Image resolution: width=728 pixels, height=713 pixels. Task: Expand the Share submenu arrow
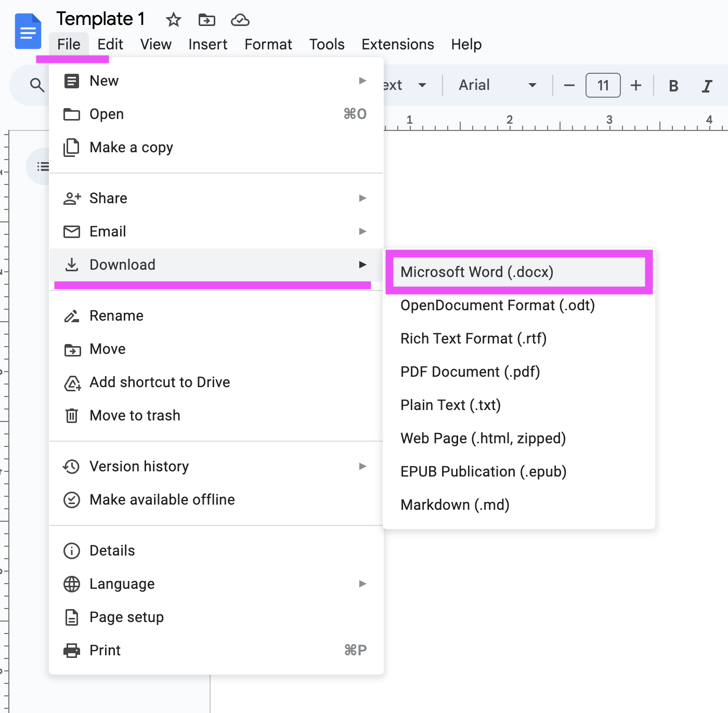click(x=362, y=198)
